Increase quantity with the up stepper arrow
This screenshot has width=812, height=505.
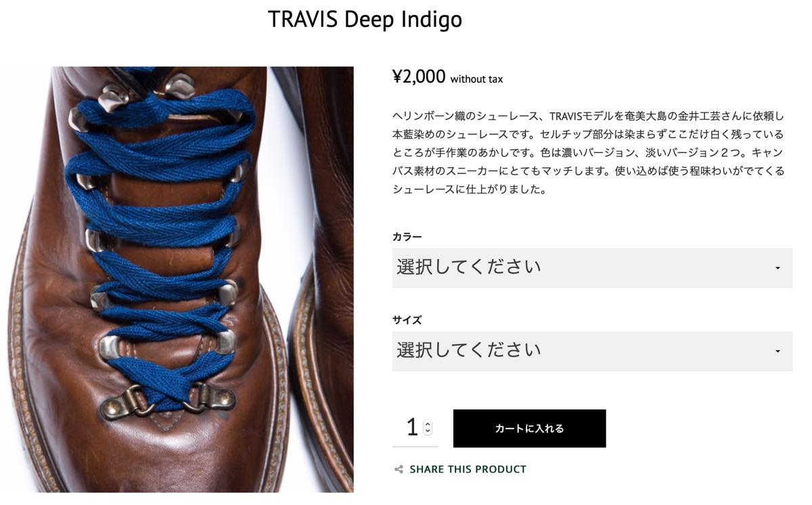428,424
